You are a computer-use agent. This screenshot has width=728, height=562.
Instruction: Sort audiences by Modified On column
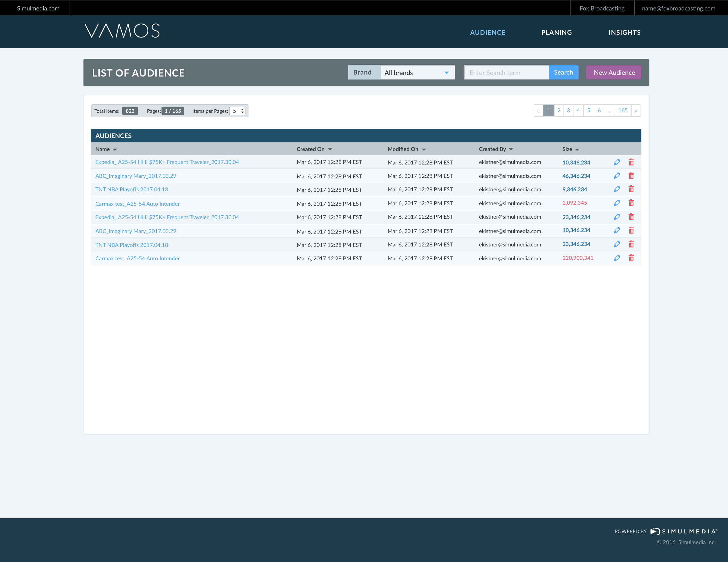pyautogui.click(x=407, y=149)
